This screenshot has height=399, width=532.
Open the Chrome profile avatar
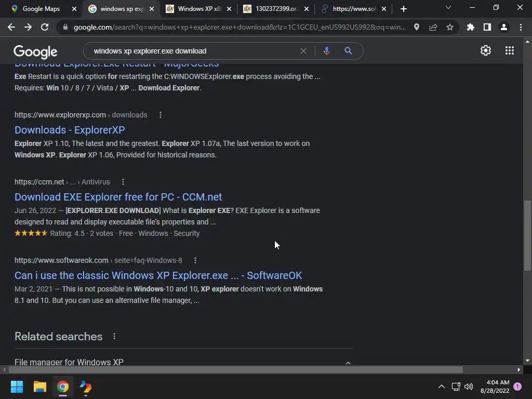pyautogui.click(x=504, y=27)
